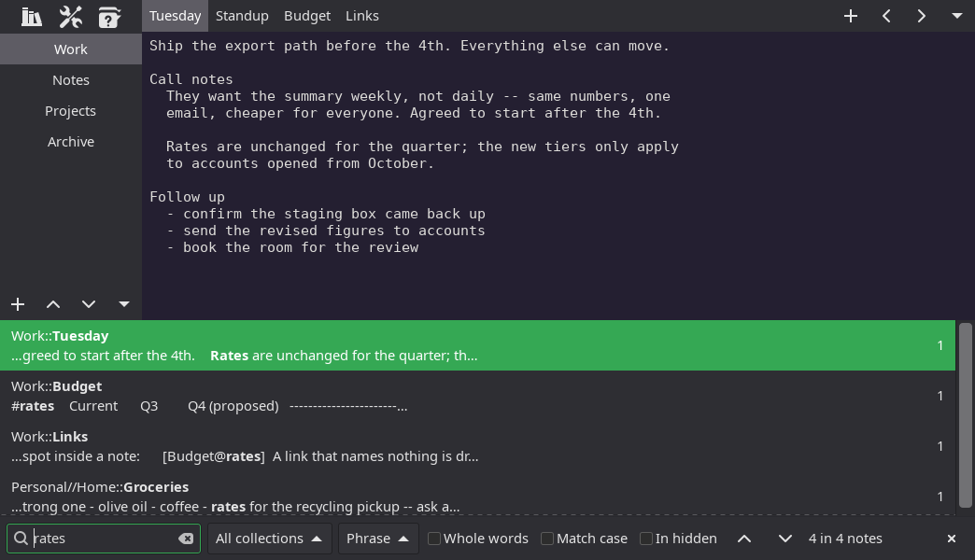Expand All collections dropdown
This screenshot has height=560, width=975.
tap(269, 539)
